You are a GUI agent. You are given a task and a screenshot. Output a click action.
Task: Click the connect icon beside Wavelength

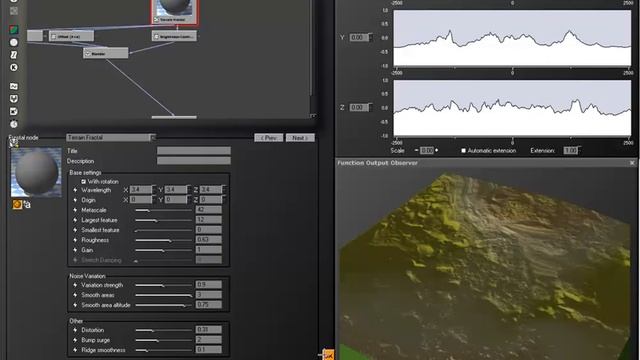[x=75, y=190]
